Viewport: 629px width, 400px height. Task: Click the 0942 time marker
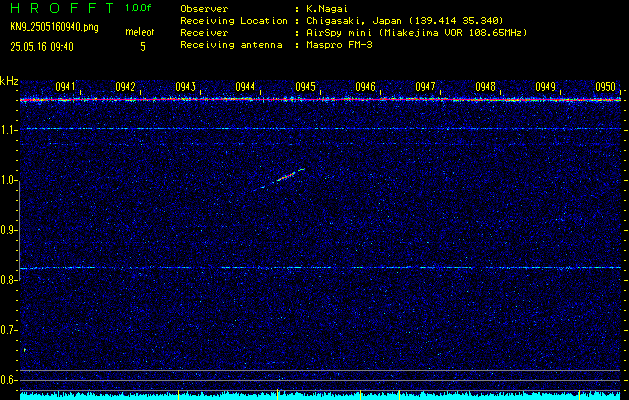coord(125,87)
